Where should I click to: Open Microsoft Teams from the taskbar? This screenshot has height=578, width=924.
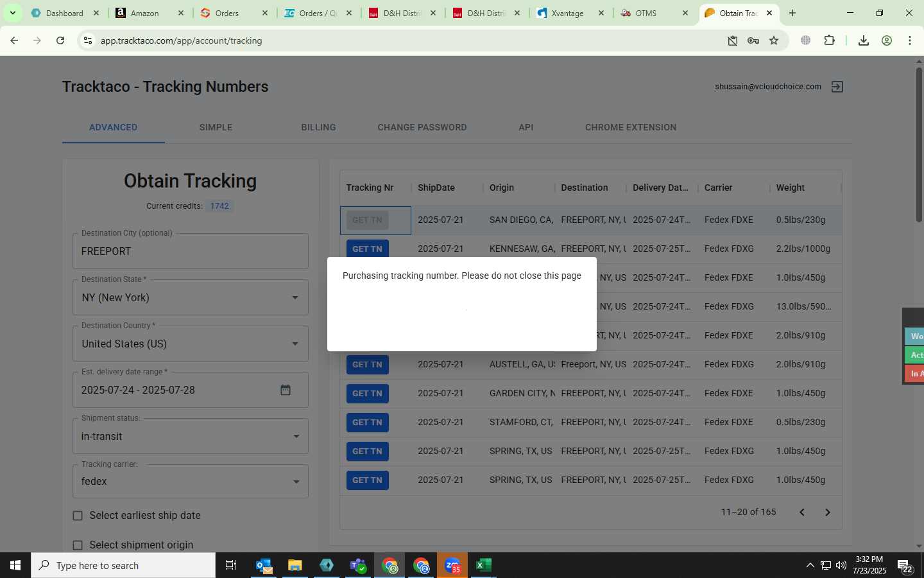point(357,565)
